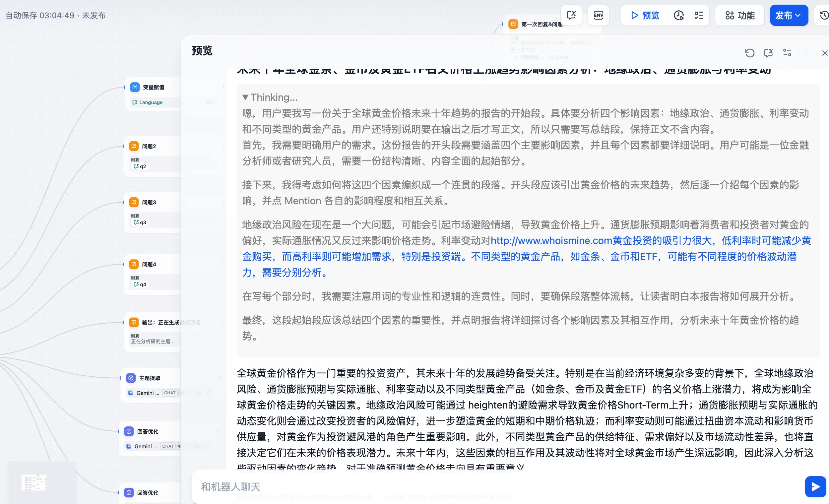Screen dimensions: 829x504
Task: Open the ENV environment variables panel
Action: (598, 15)
